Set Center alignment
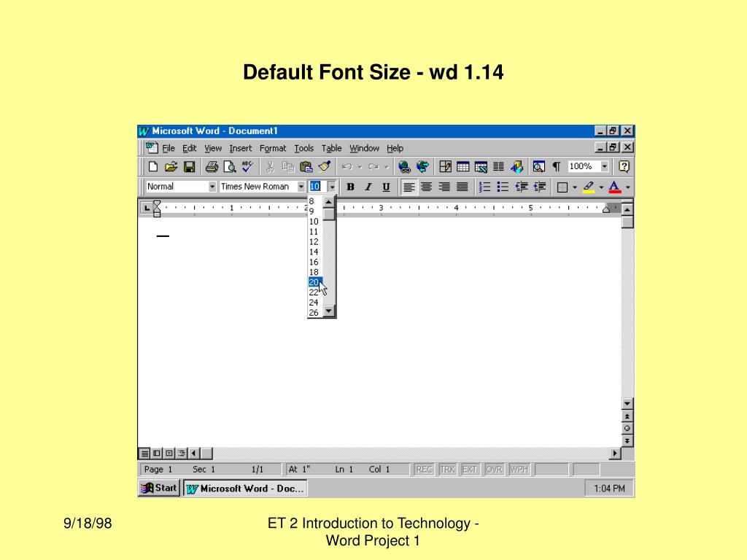This screenshot has width=747, height=560. coord(426,187)
